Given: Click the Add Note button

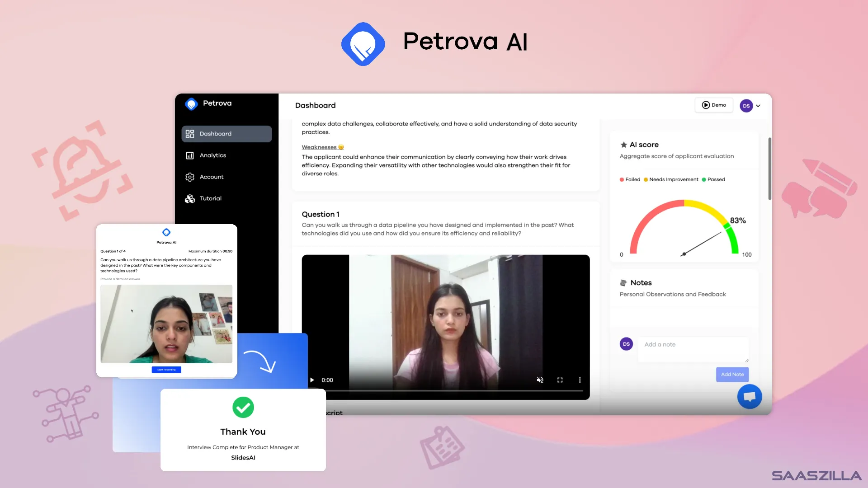Looking at the screenshot, I should point(732,374).
